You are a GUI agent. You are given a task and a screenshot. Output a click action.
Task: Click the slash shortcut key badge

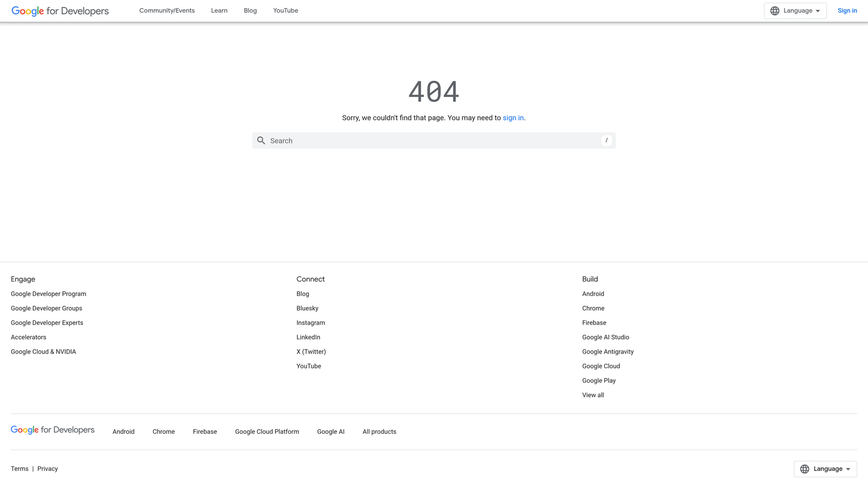(607, 140)
